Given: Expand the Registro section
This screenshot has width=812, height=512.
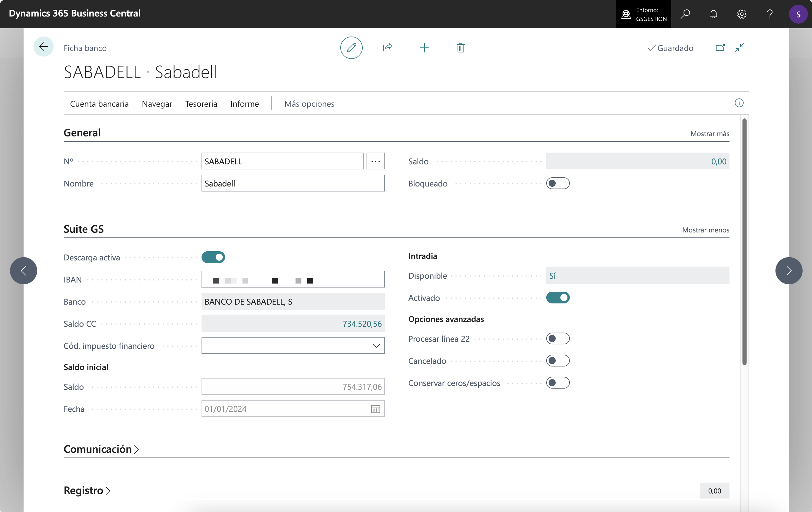Looking at the screenshot, I should [87, 490].
